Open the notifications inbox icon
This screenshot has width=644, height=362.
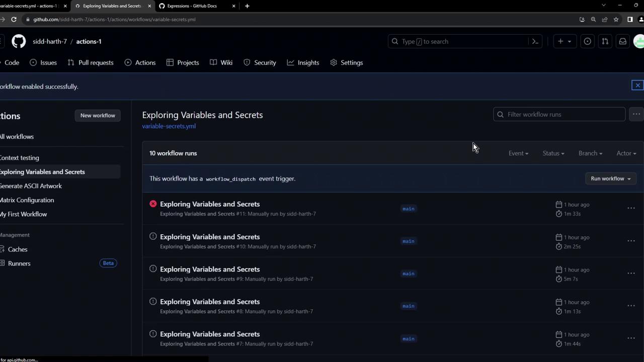[x=622, y=41]
